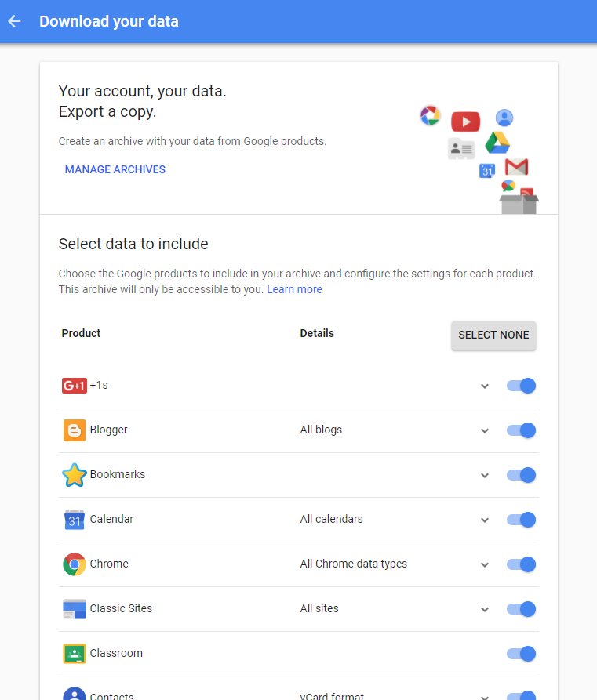
Task: Click the 'Blogger' product label
Action: (108, 430)
